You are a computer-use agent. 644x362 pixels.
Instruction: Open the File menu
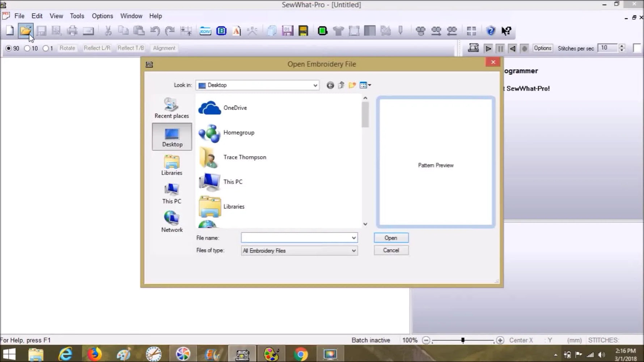pyautogui.click(x=19, y=16)
